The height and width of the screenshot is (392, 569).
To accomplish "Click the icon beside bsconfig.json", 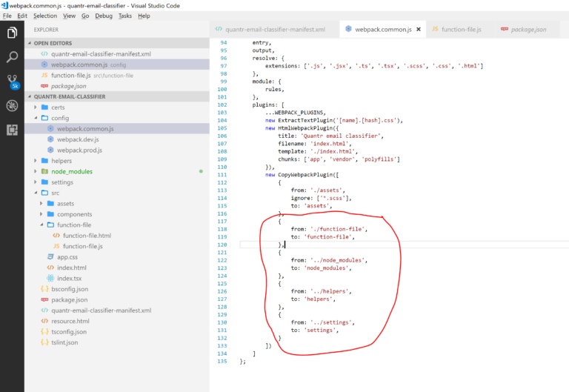I will coord(44,289).
